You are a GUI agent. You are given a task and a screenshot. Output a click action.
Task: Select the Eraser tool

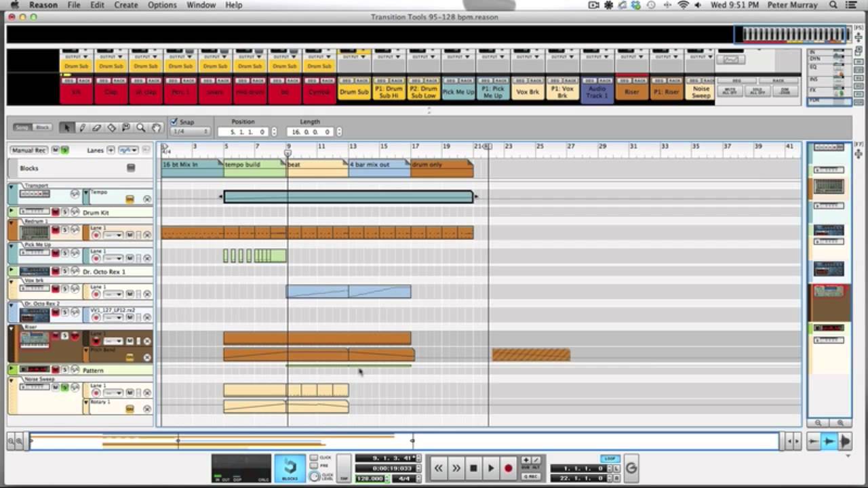[96, 127]
